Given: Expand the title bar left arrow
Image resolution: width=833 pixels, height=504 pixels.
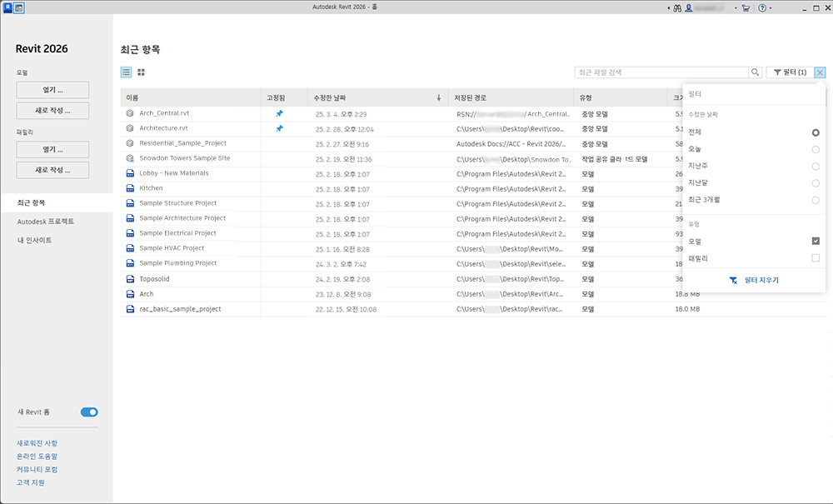Looking at the screenshot, I should click(x=668, y=8).
